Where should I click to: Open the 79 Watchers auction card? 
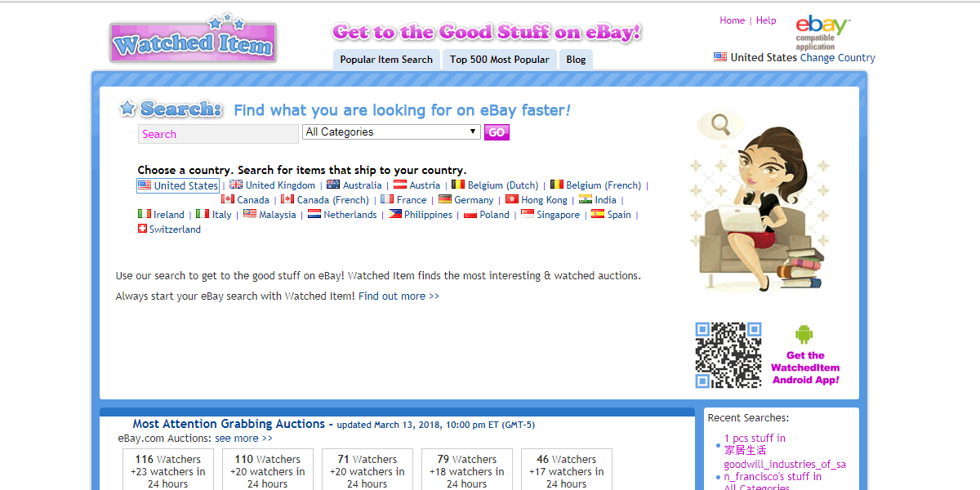(x=466, y=470)
